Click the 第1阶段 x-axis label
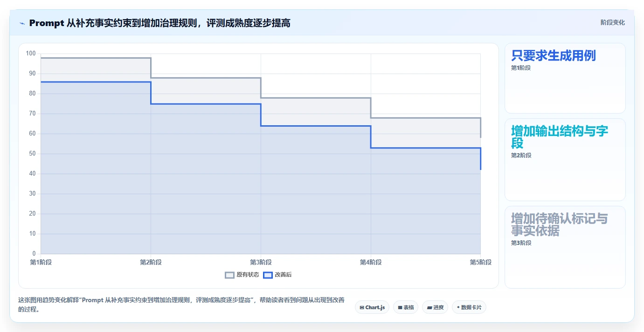 (x=41, y=262)
